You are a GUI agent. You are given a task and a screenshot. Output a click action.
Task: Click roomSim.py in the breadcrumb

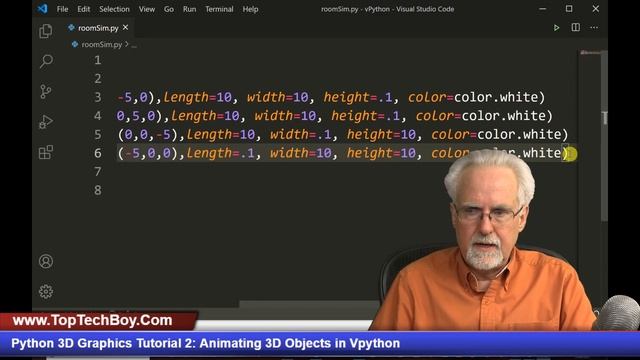pyautogui.click(x=102, y=44)
